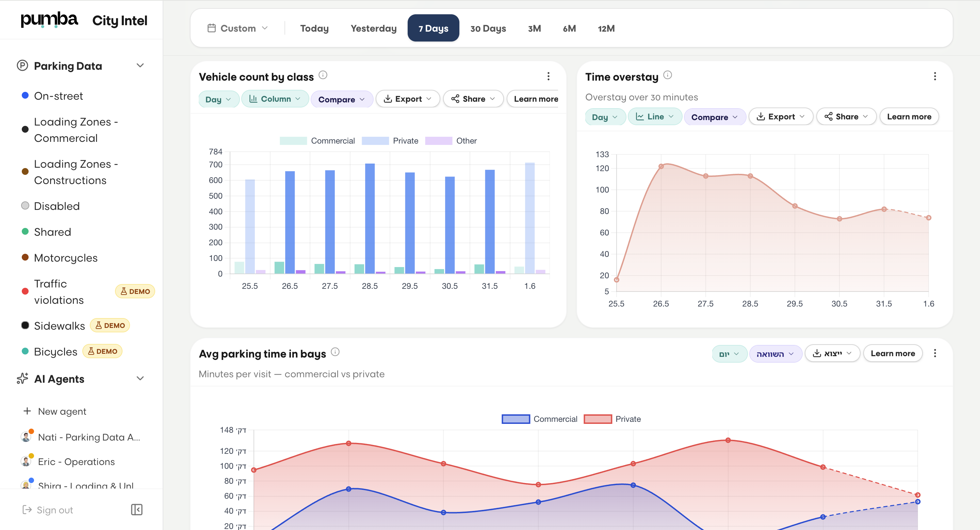
Task: Open the יום dropdown in Avg parking card
Action: click(730, 353)
